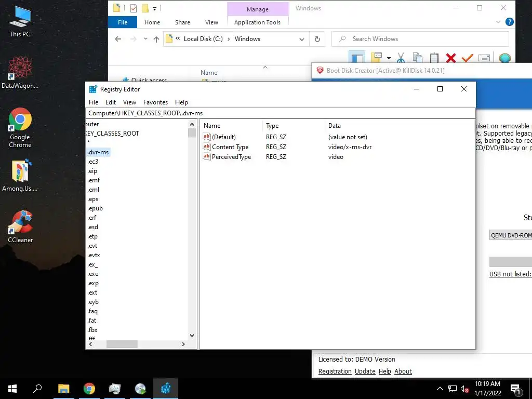Screen dimensions: 532x399
Task: Switch to the Share ribbon tab
Action: [182, 22]
